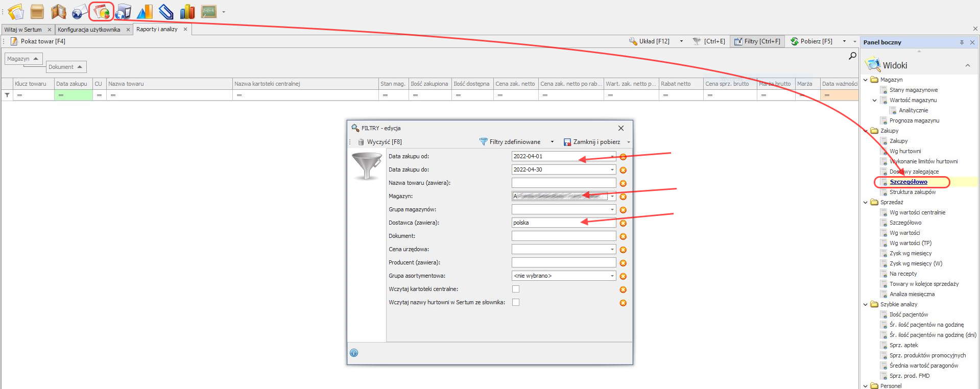
Task: Expand the Grupa asortymentowa dropdown
Action: point(612,276)
